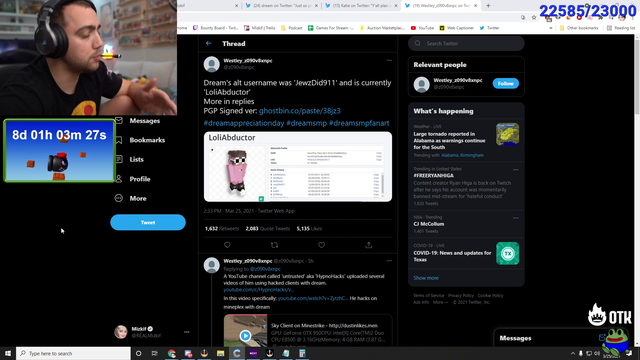Viewport: 640px width, 360px height.
Task: View the 1,632 Retweets list
Action: coord(222,229)
